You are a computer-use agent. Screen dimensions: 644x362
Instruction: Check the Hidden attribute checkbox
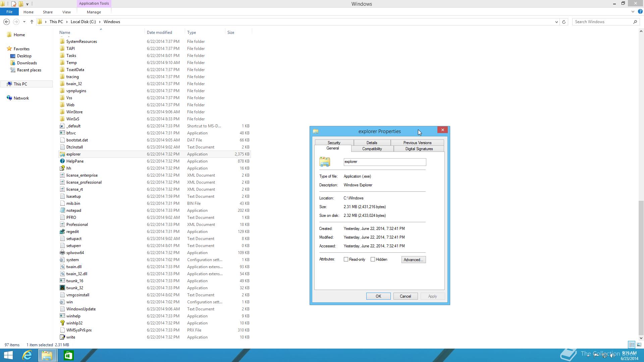[373, 259]
